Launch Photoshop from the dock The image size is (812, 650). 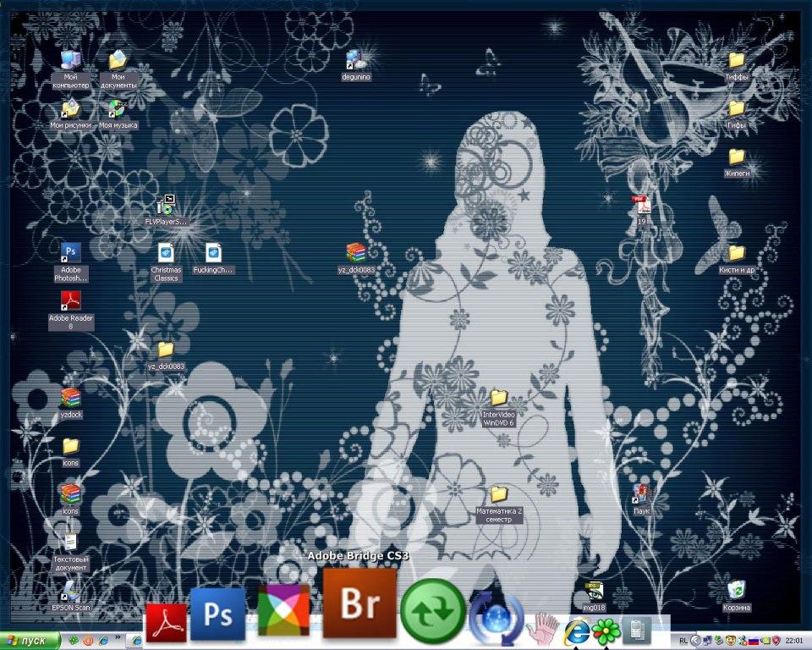coord(217,615)
